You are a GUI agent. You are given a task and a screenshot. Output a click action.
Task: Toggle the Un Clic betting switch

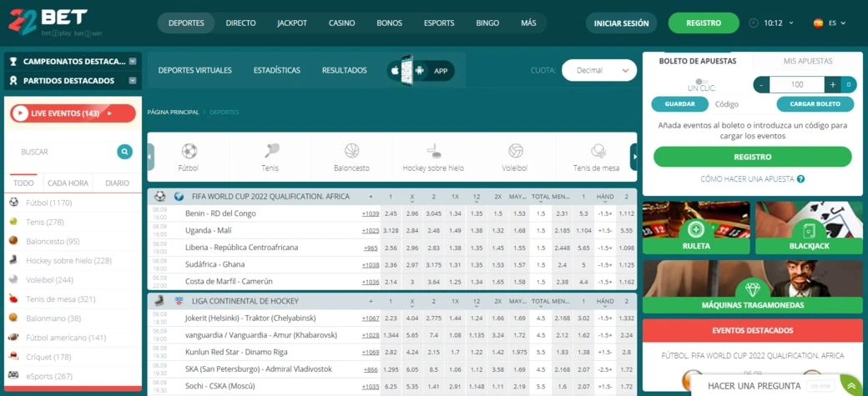[702, 82]
